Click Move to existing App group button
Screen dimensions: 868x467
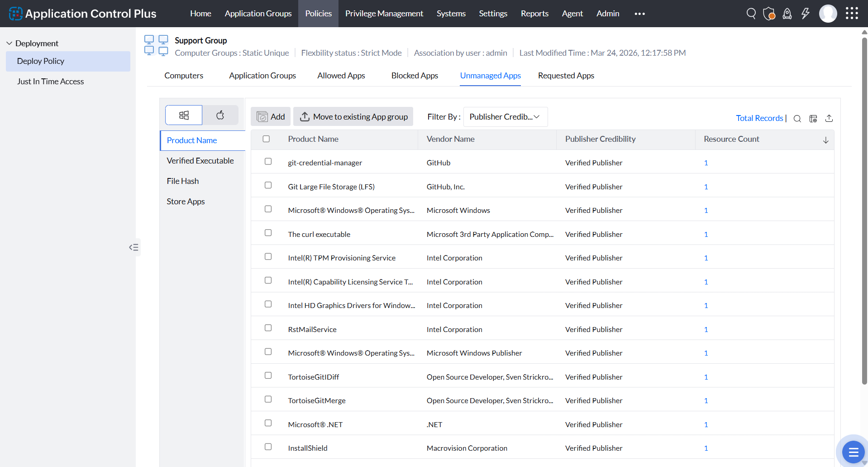[x=353, y=117]
